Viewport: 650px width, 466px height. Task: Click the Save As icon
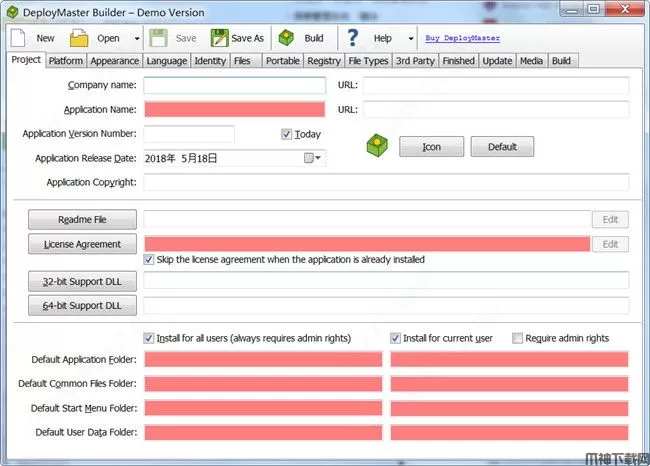pyautogui.click(x=219, y=38)
